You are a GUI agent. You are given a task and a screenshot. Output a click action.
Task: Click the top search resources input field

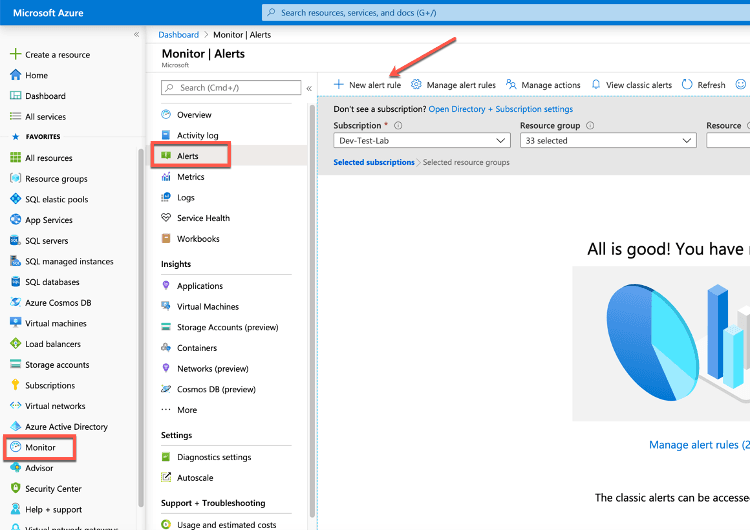(500, 13)
